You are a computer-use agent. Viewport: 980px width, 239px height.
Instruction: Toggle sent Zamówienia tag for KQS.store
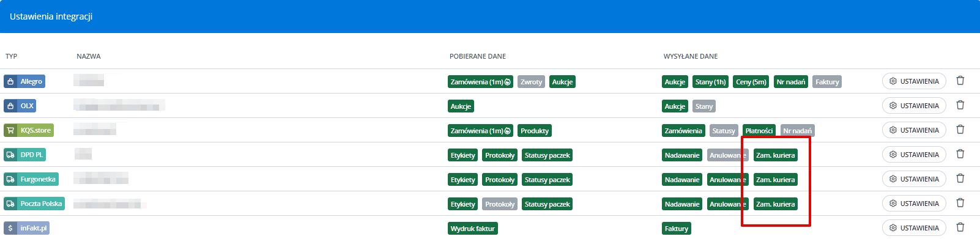[683, 131]
